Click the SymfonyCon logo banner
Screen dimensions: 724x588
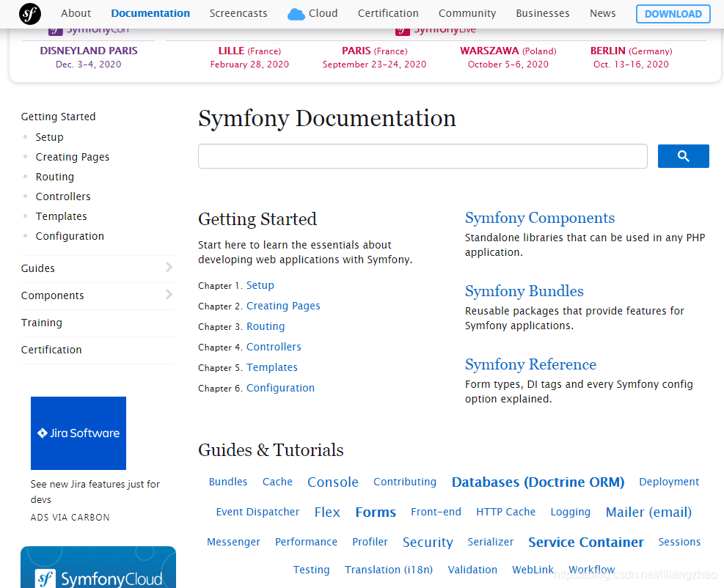(87, 29)
